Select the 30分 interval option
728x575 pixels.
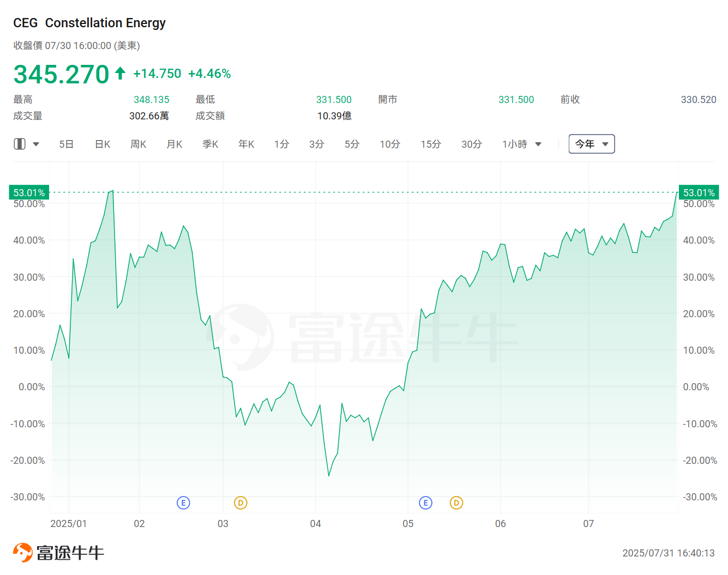tap(472, 144)
